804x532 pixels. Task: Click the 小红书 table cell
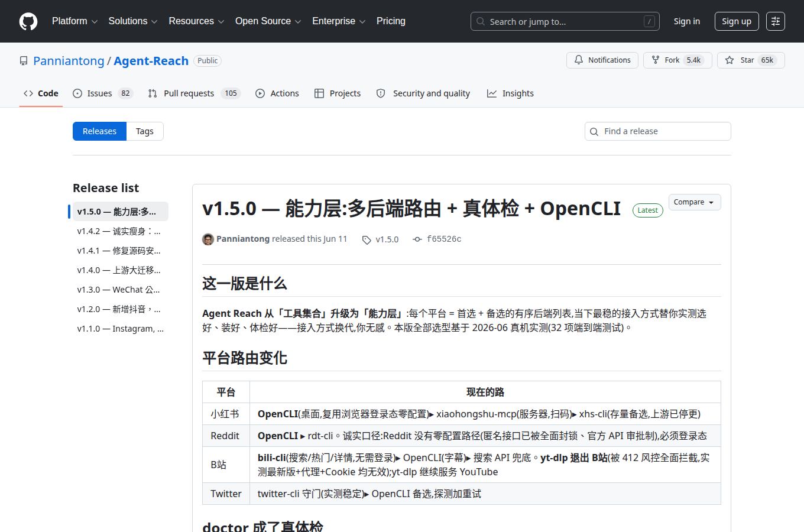pos(226,414)
